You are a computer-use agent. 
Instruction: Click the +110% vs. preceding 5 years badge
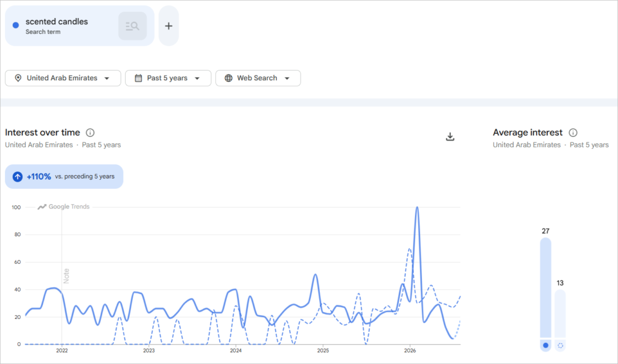point(64,177)
